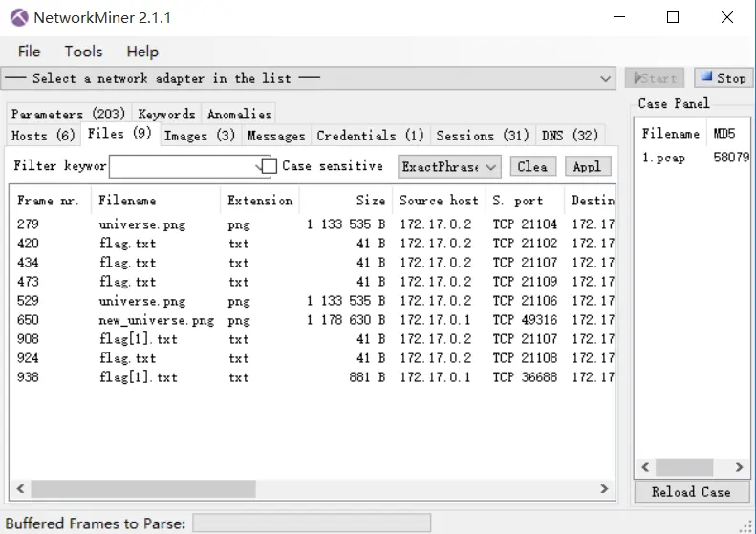Click the TCP 49316 source port cell
756x534 pixels.
525,320
